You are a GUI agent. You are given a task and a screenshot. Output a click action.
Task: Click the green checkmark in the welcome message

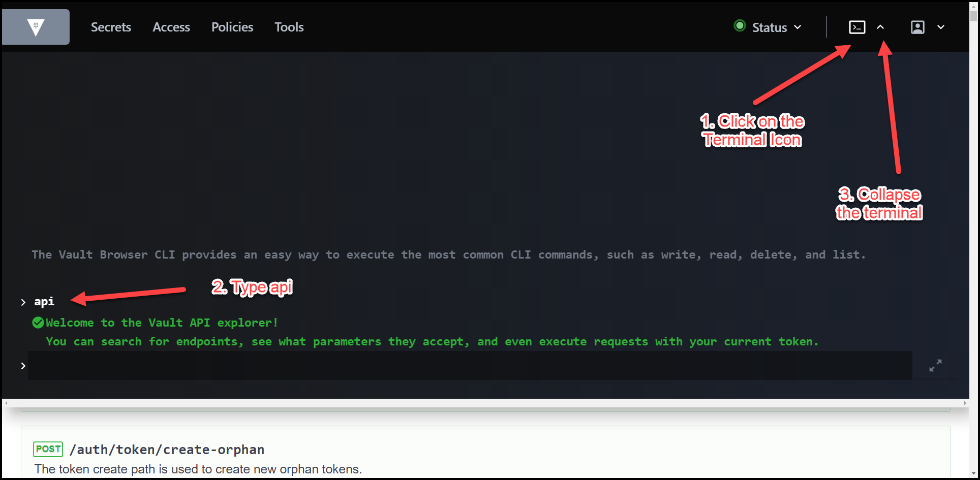(x=38, y=322)
